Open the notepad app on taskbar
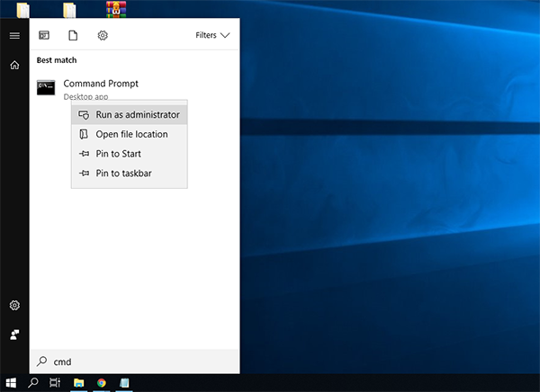 coord(124,383)
